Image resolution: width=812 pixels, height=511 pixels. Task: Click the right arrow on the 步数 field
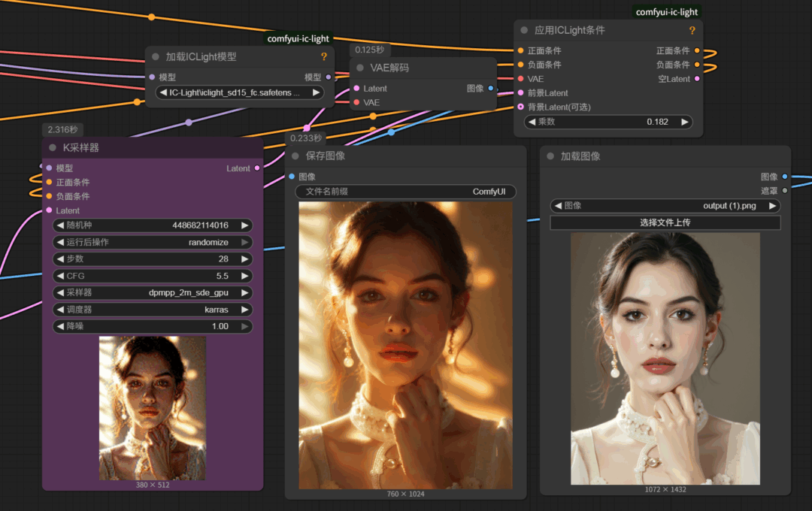[x=245, y=259]
